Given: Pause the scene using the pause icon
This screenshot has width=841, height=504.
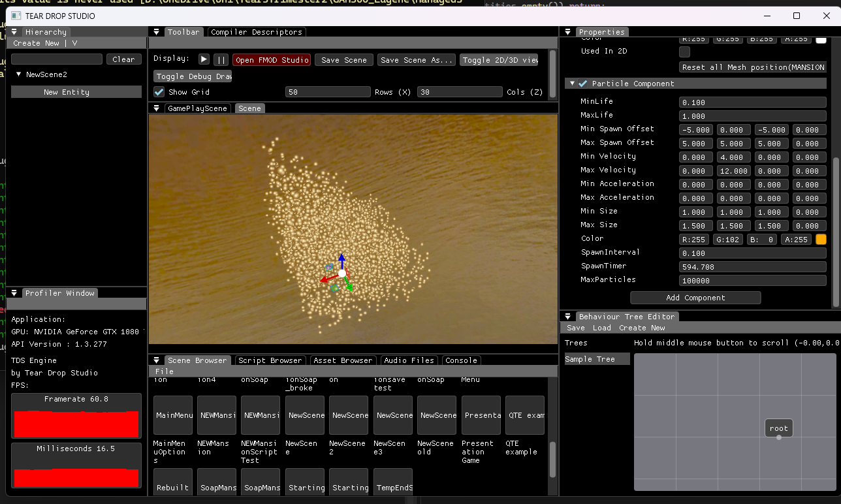Looking at the screenshot, I should pyautogui.click(x=221, y=59).
